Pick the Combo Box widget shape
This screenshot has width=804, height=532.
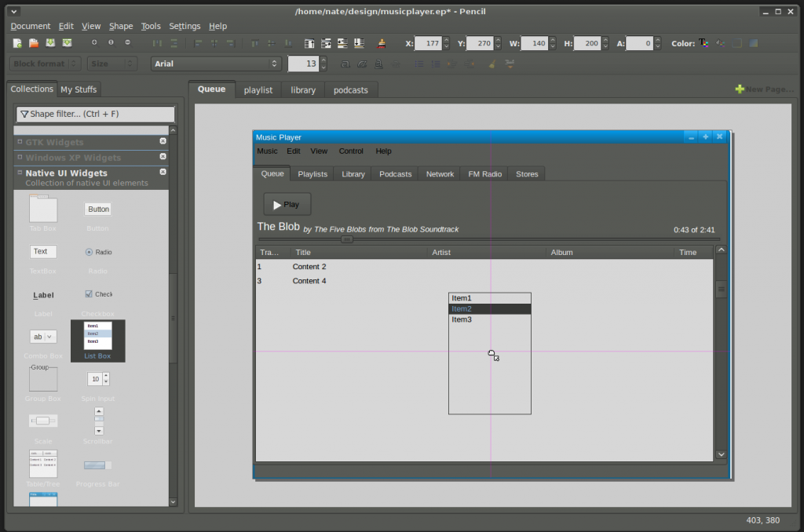(43, 336)
